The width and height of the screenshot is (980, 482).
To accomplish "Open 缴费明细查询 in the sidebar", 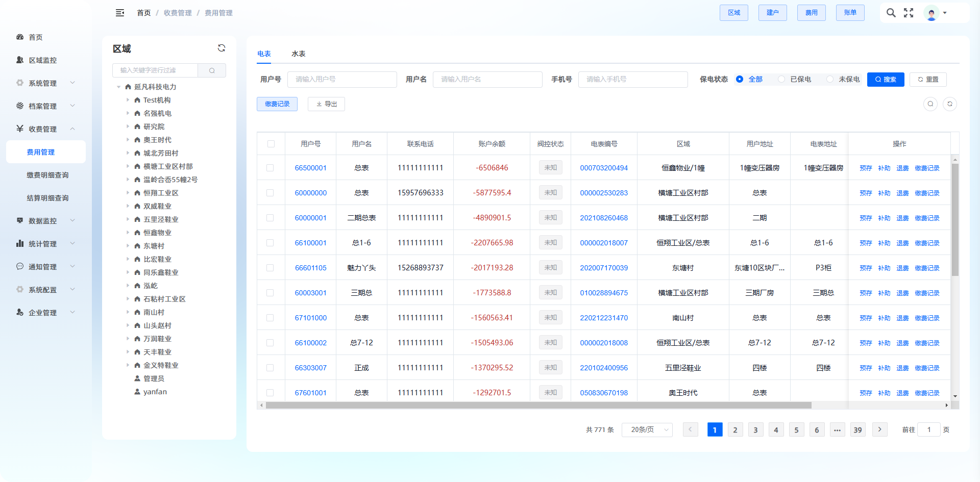I will click(47, 175).
